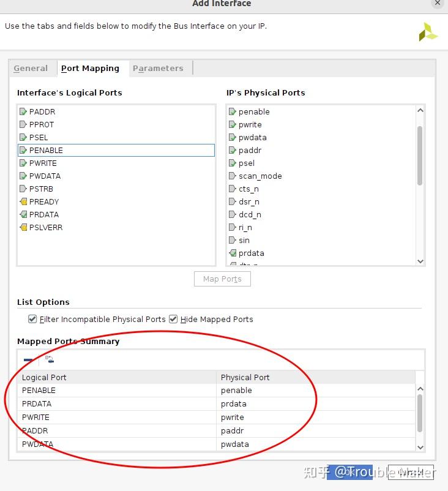This screenshot has width=448, height=491.
Task: Click the PRDATA logical port icon
Action: coord(23,214)
